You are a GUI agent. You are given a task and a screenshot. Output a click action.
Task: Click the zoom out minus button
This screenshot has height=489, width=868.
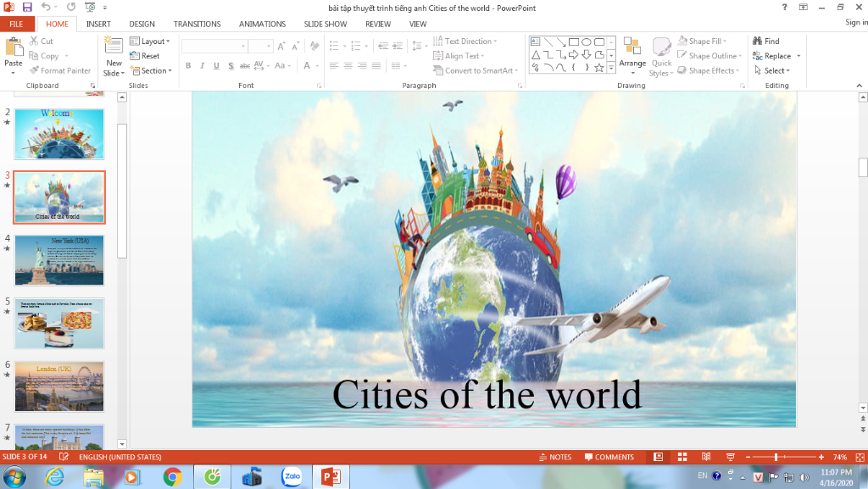pyautogui.click(x=748, y=457)
